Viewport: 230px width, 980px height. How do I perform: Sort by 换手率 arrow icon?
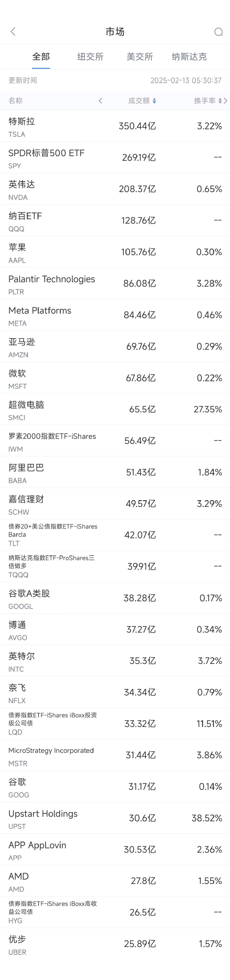click(x=220, y=101)
